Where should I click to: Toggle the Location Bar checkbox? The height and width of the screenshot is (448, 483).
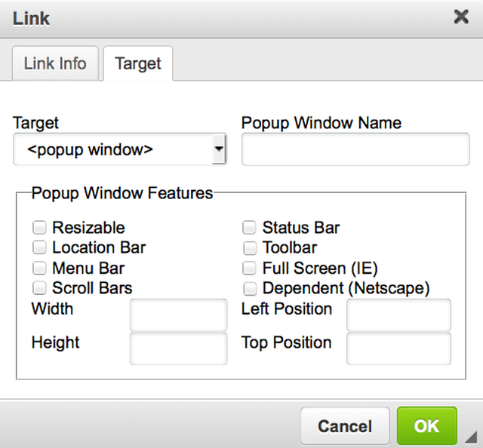coord(38,248)
